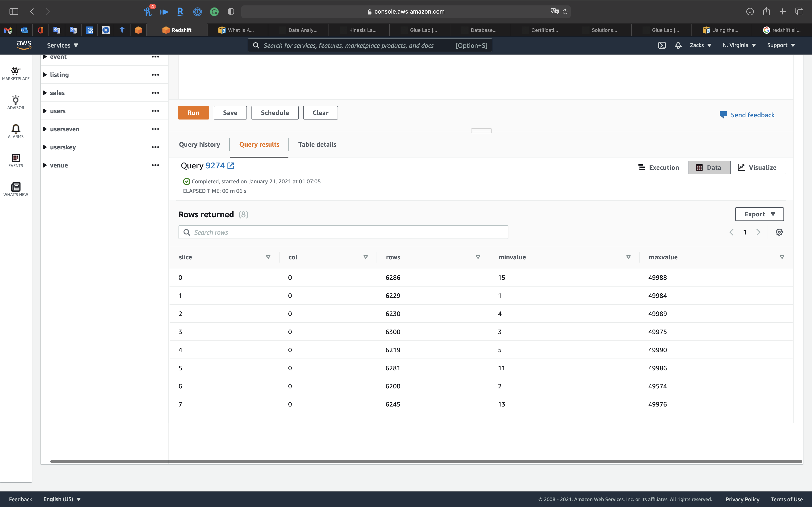Viewport: 812px width, 507px height.
Task: Open the Export dropdown
Action: point(759,214)
